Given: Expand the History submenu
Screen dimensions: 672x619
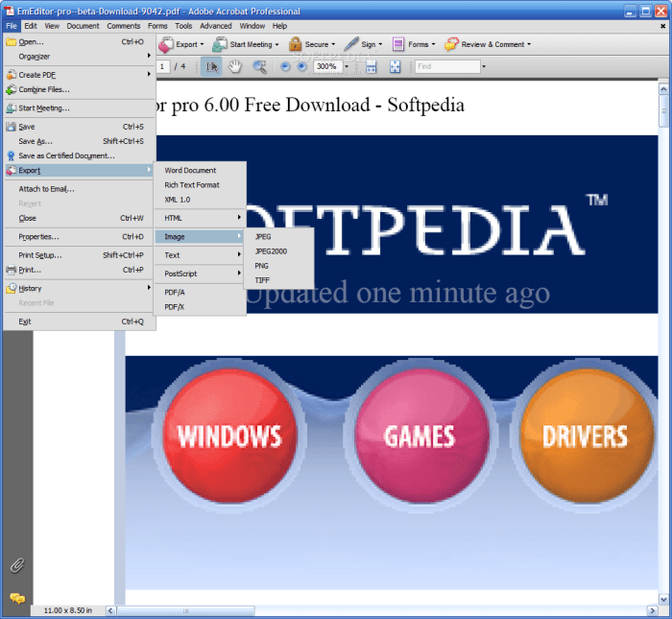Looking at the screenshot, I should coord(80,288).
